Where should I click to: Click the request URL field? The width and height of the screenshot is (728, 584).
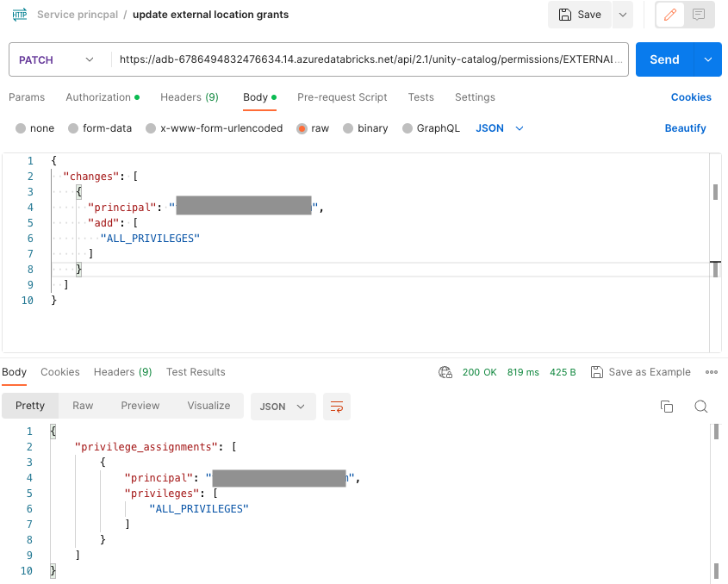tap(369, 60)
